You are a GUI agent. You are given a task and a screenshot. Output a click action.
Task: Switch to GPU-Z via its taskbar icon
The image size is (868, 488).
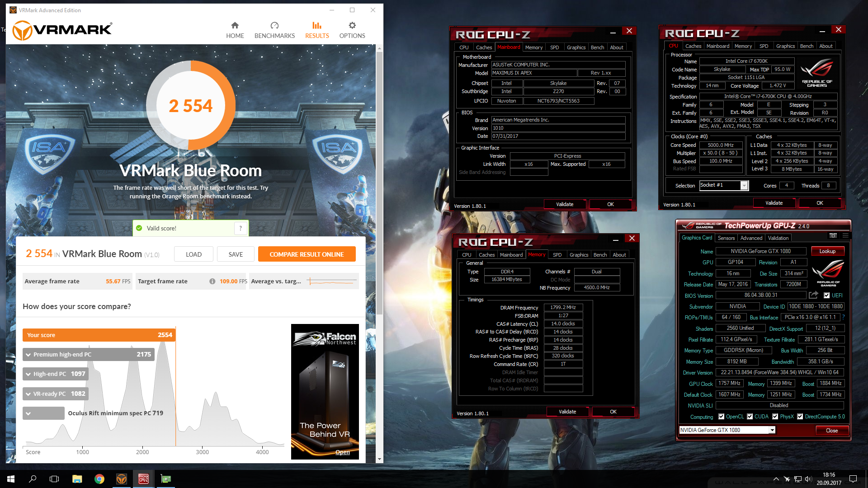coord(166,479)
